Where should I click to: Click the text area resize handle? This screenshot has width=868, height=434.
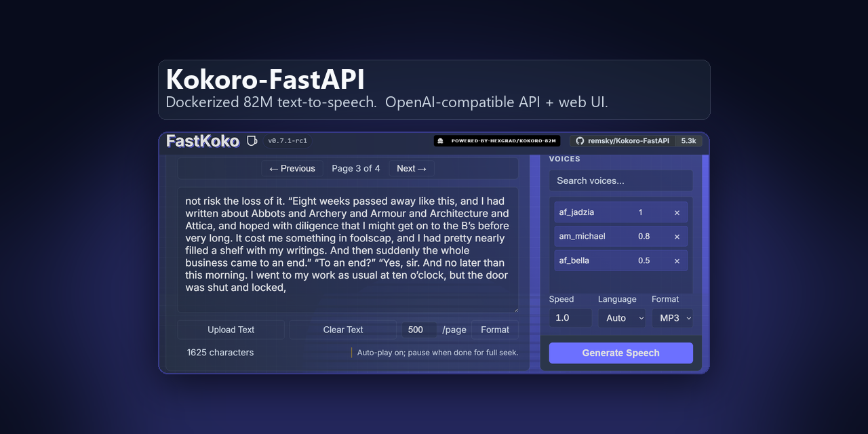(x=515, y=309)
